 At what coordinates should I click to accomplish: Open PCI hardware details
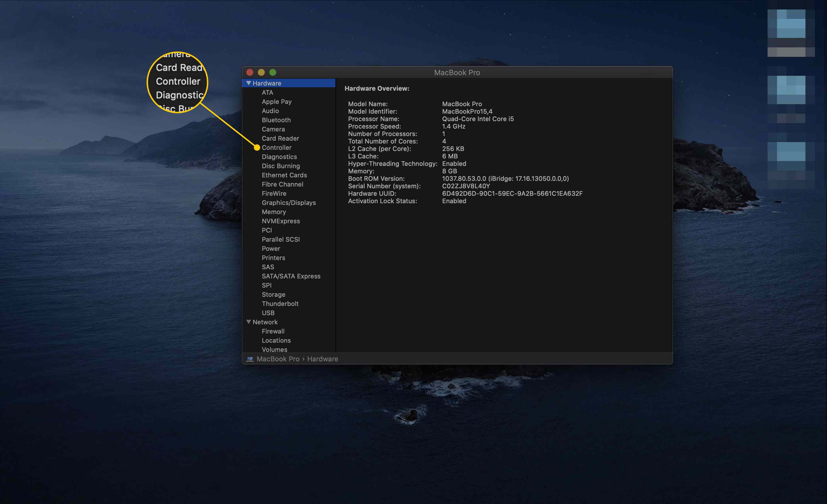pyautogui.click(x=267, y=230)
